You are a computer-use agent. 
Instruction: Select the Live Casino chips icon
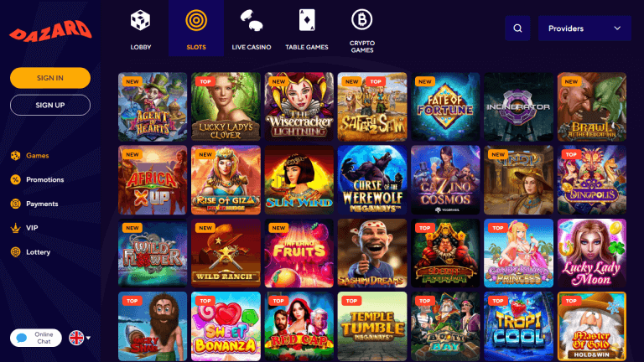[252, 20]
